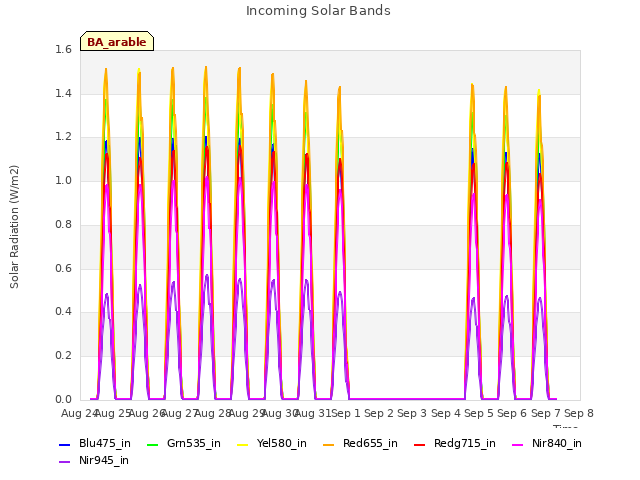
Task: Click the Sep 4 x-axis date label
Action: tap(446, 413)
